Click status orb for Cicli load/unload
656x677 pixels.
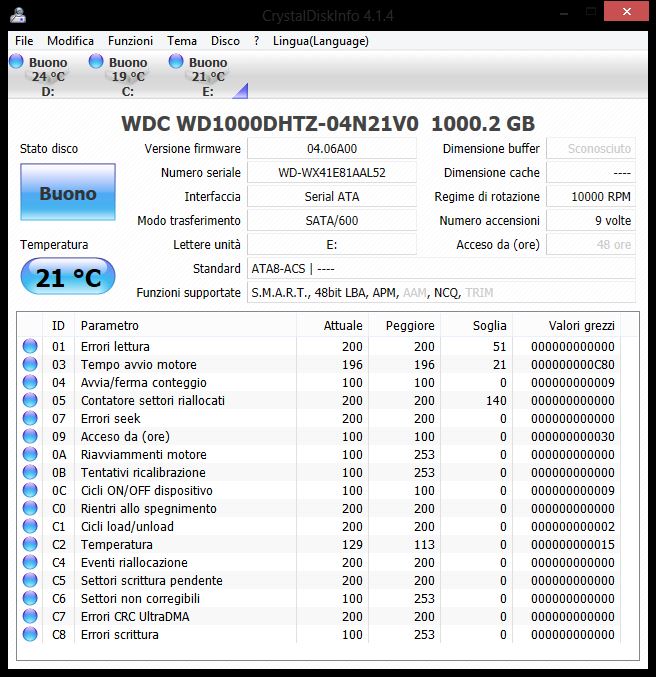pyautogui.click(x=30, y=526)
